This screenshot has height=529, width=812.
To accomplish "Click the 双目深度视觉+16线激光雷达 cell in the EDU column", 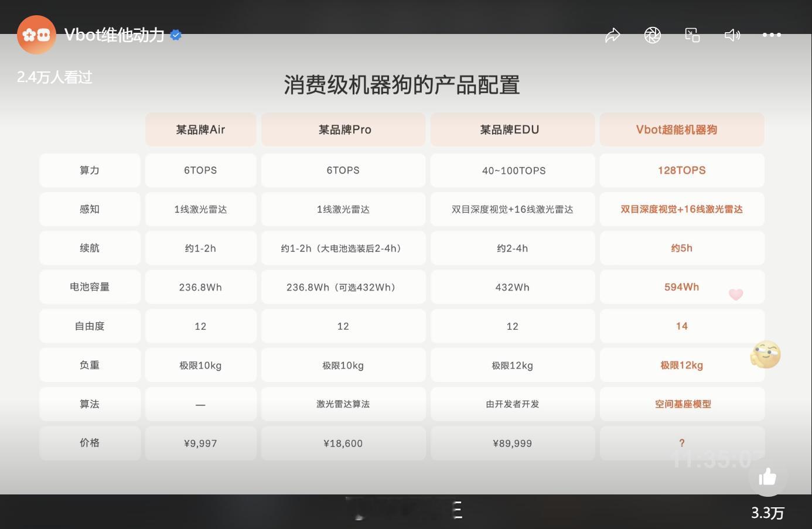I will pos(513,209).
